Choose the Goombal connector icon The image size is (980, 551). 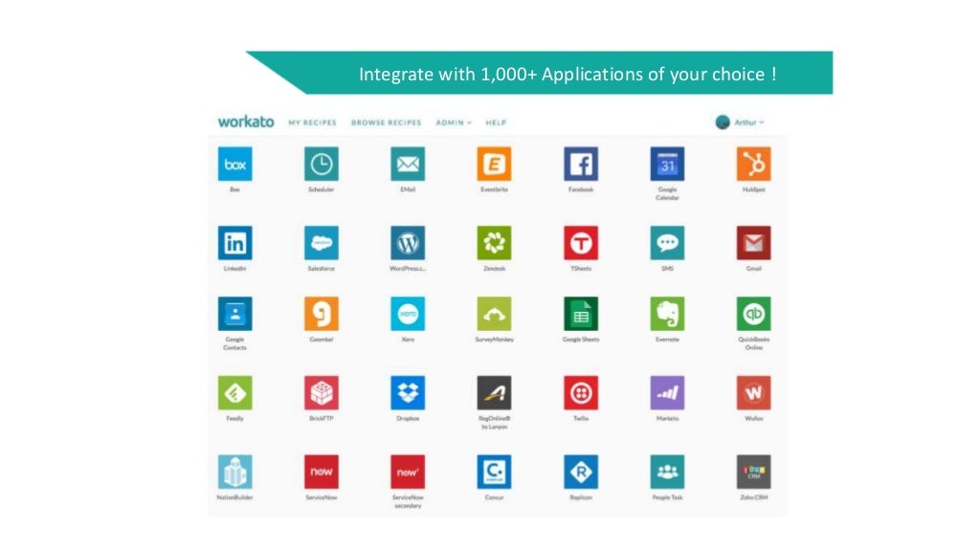[322, 314]
